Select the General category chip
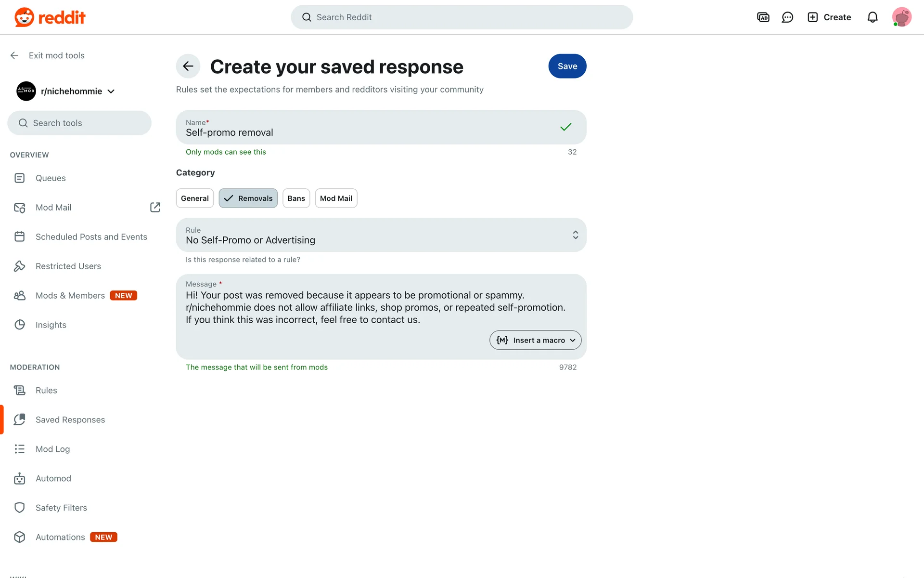This screenshot has width=924, height=578. click(x=194, y=198)
